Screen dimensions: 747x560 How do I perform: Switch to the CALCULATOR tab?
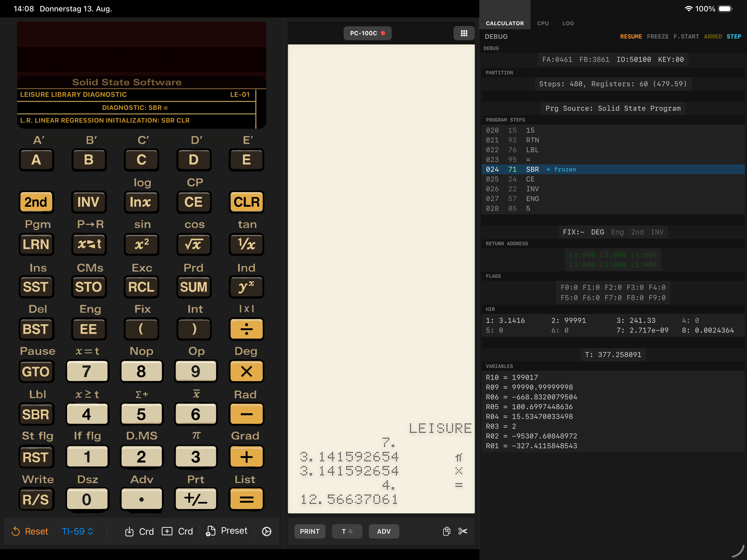pos(505,23)
